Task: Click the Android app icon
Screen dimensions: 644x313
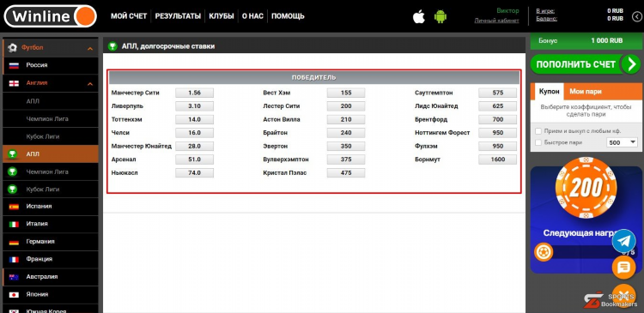Action: pyautogui.click(x=440, y=16)
